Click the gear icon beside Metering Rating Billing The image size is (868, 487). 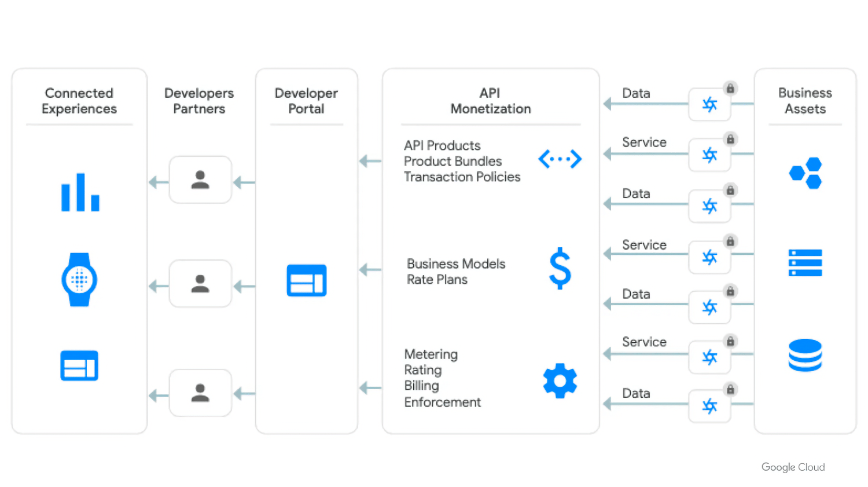tap(560, 381)
